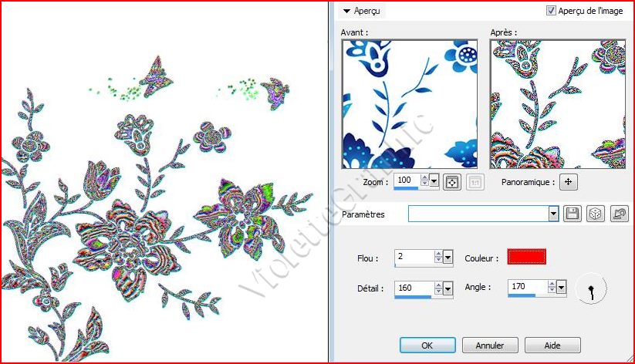Click the fit-to-window zoom icon
This screenshot has height=364, width=635.
click(454, 182)
